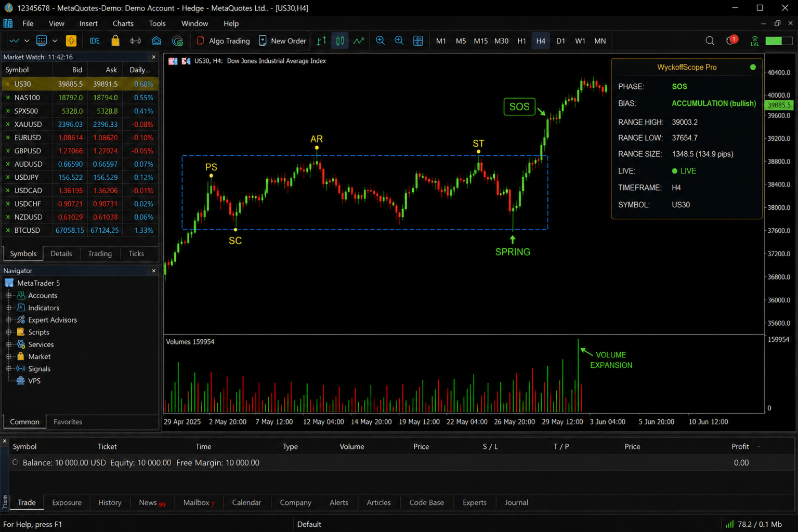Toggle Algo Trading
The width and height of the screenshot is (798, 532).
coord(223,41)
